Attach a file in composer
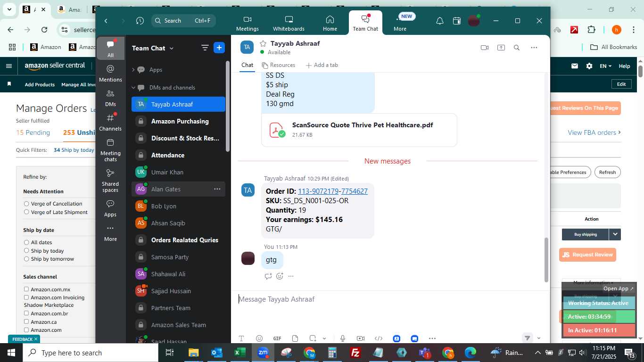 295,338
